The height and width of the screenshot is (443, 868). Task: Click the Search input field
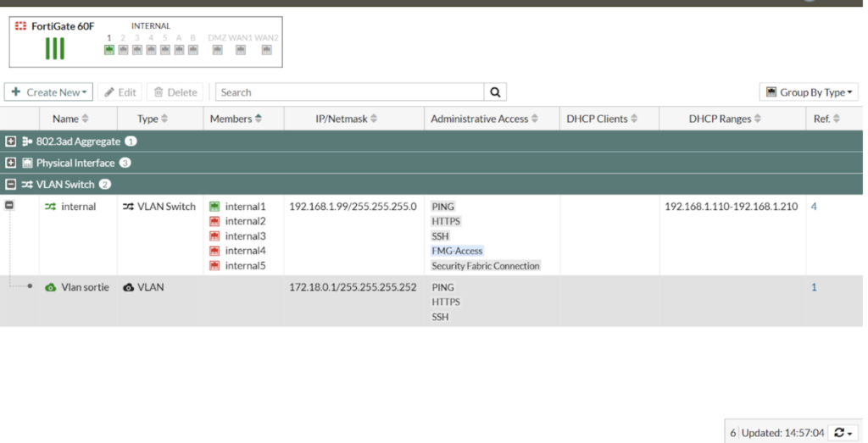tap(349, 92)
